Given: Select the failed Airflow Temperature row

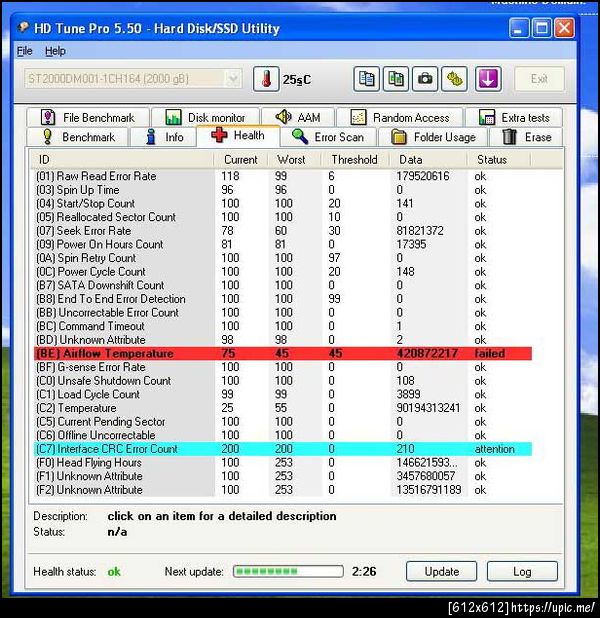Looking at the screenshot, I should 283,354.
